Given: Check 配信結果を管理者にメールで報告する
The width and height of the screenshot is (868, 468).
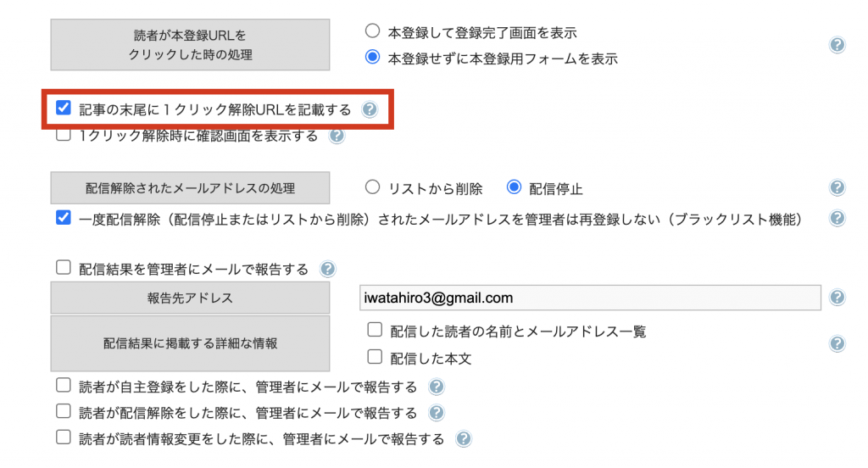Looking at the screenshot, I should click(x=64, y=268).
